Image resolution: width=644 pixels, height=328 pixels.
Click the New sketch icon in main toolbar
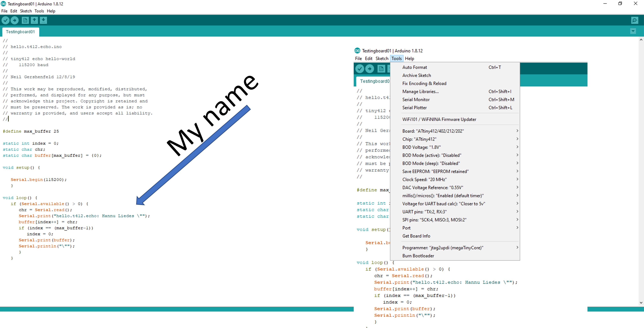click(25, 20)
